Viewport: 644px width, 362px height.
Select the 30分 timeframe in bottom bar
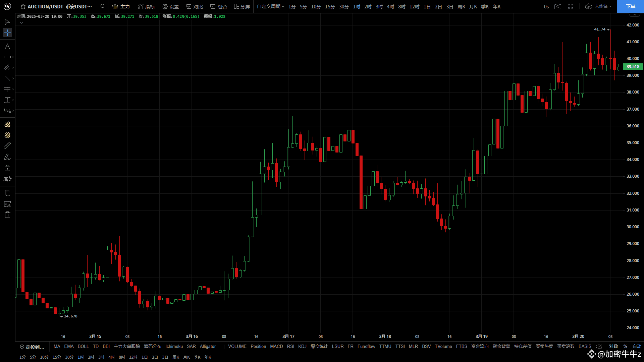pos(69,357)
